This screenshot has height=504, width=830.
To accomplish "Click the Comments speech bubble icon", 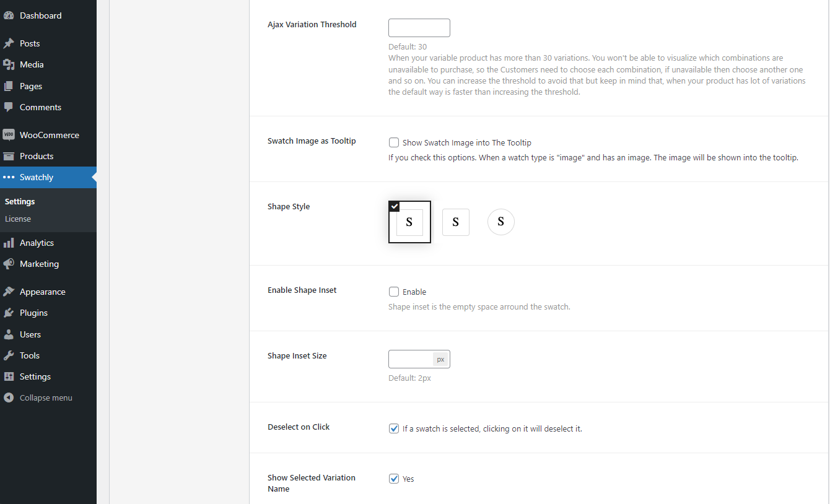I will point(9,107).
